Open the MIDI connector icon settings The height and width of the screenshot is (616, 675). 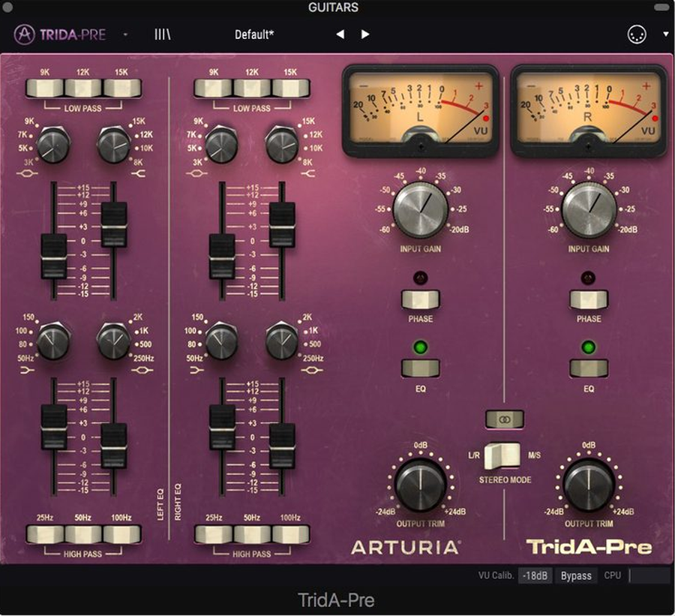pos(637,35)
